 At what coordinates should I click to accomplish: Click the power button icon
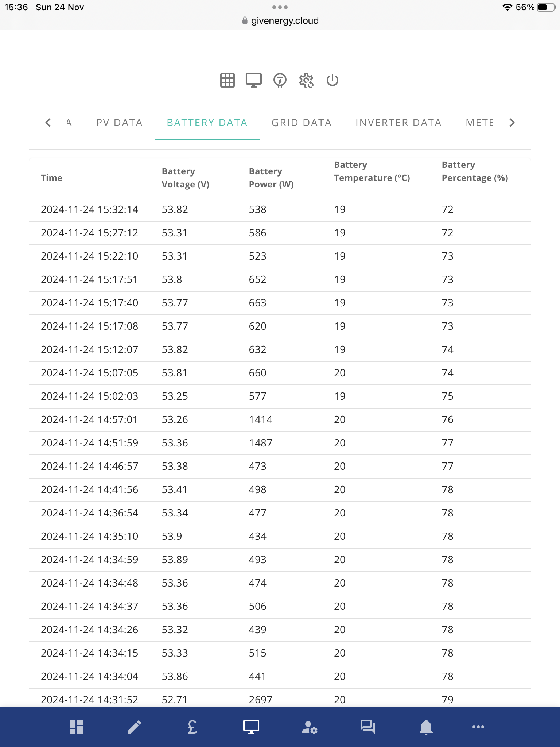click(x=332, y=80)
